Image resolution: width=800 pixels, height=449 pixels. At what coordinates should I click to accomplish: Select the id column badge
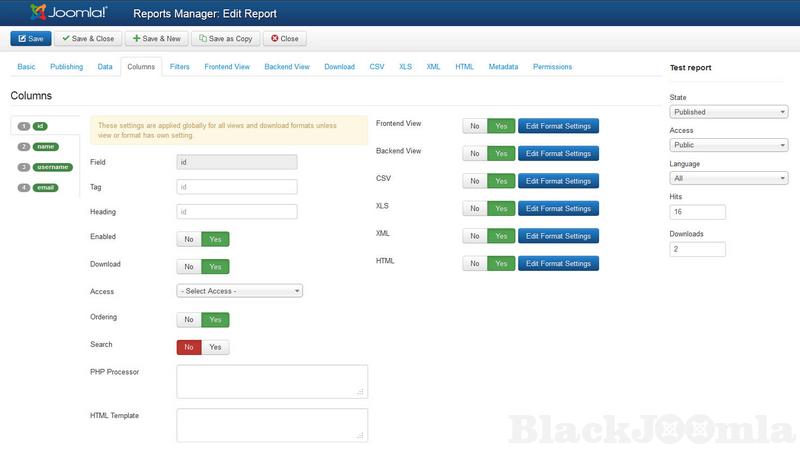coord(40,126)
